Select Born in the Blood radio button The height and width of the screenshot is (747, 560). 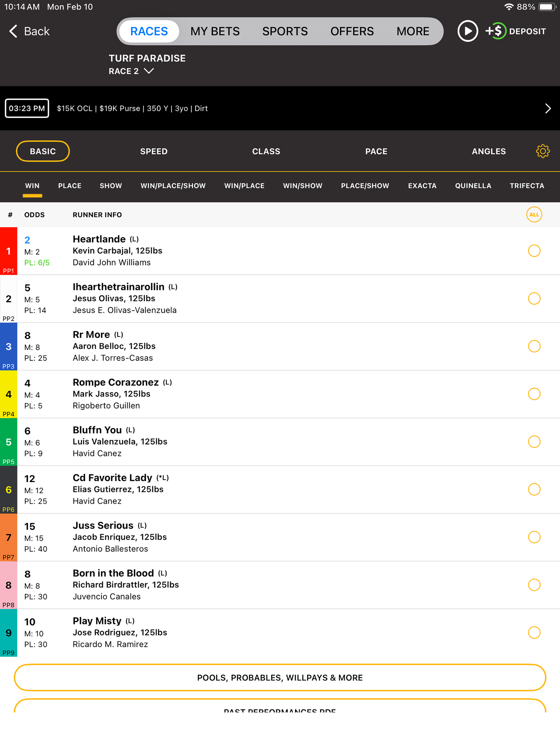(534, 585)
